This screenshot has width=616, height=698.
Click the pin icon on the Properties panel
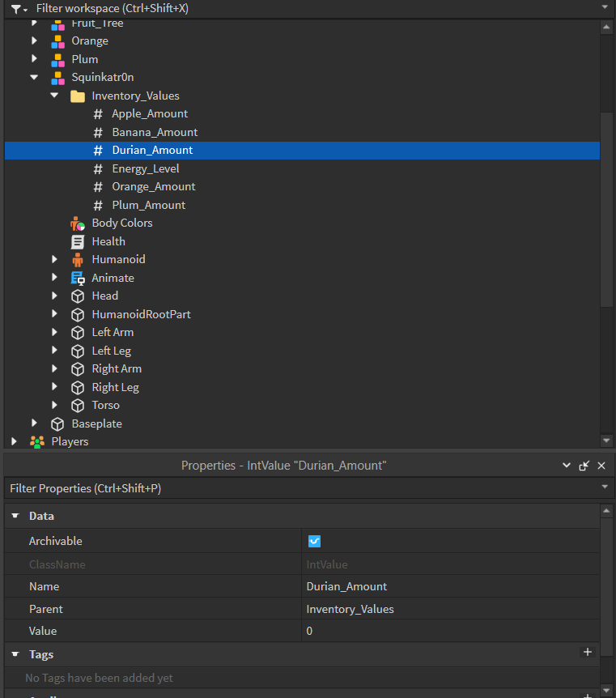(x=584, y=465)
